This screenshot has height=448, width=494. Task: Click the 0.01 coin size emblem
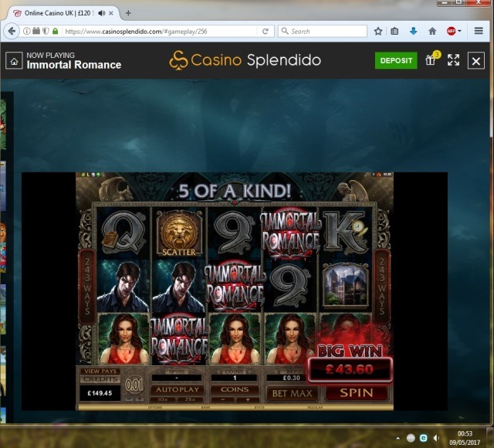pyautogui.click(x=134, y=385)
